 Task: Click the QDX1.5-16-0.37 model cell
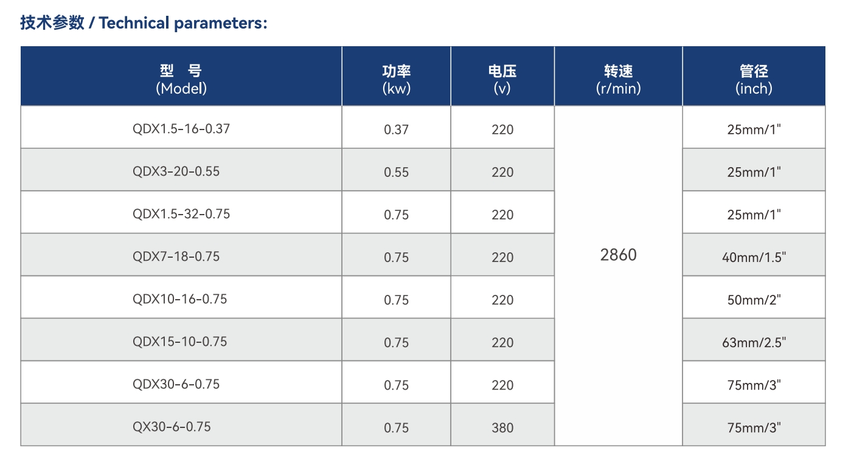(181, 129)
